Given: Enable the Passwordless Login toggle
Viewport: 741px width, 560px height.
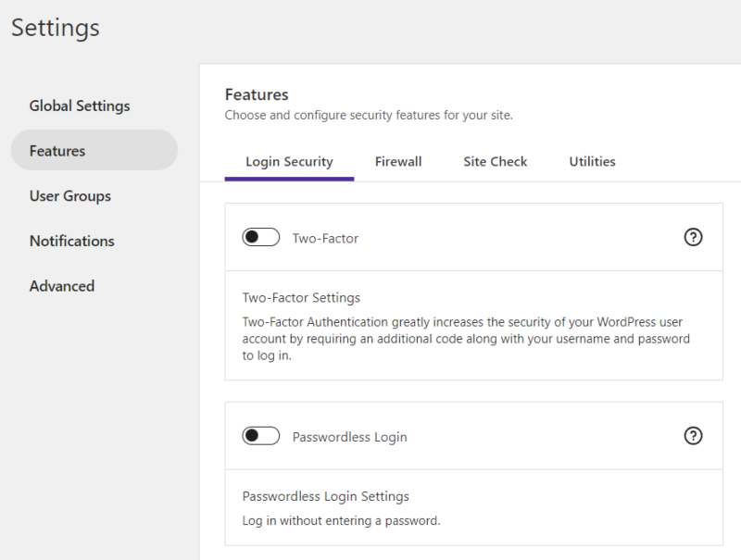Looking at the screenshot, I should (260, 435).
